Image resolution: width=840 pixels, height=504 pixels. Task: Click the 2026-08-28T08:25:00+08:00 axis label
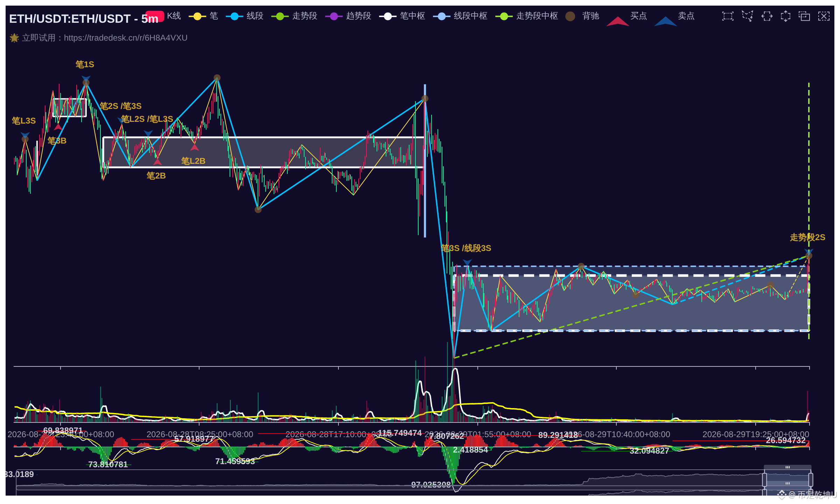click(x=199, y=434)
